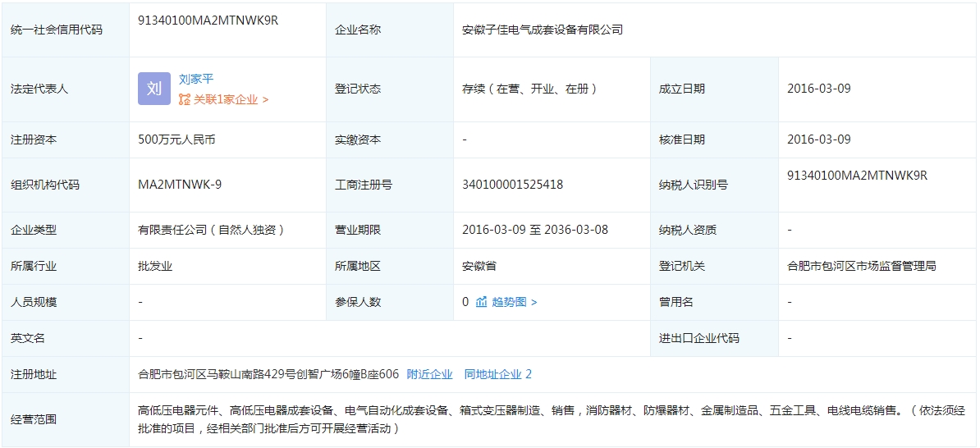Click the registration authority 合肥市包河区市场监督管理局
The image size is (980, 448).
[861, 266]
